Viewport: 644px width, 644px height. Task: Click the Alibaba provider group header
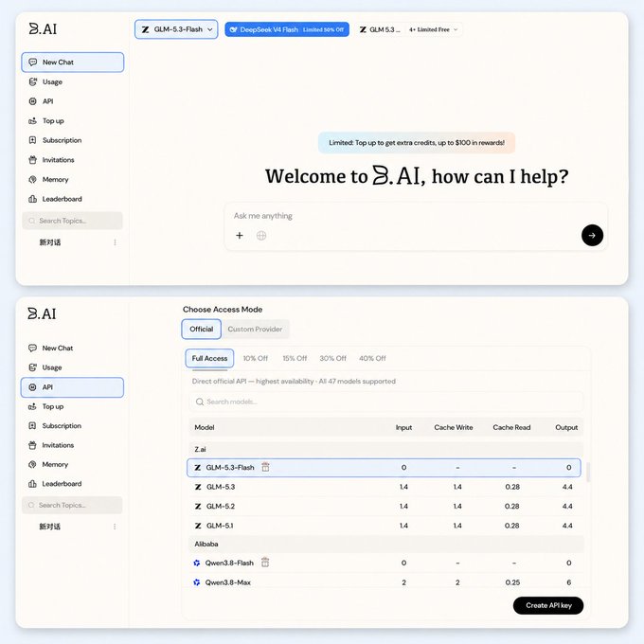click(386, 544)
